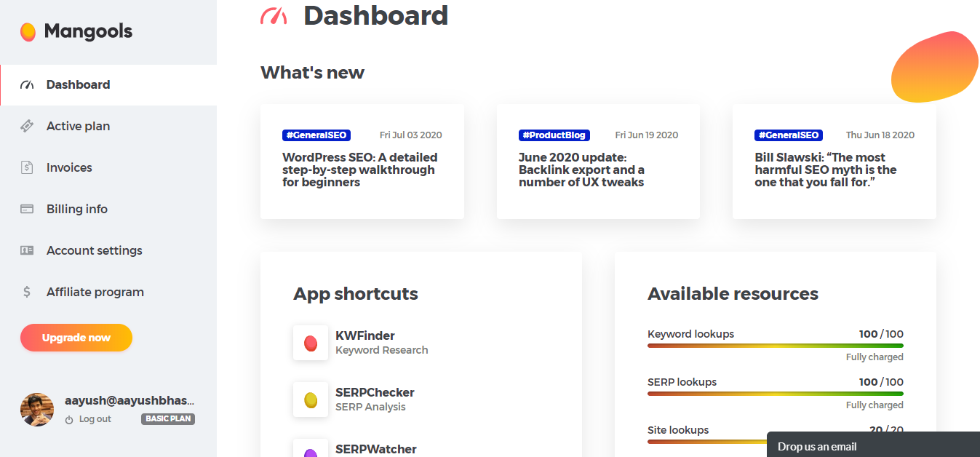The width and height of the screenshot is (980, 457).
Task: Open KWFinder via its red icon
Action: 311,343
